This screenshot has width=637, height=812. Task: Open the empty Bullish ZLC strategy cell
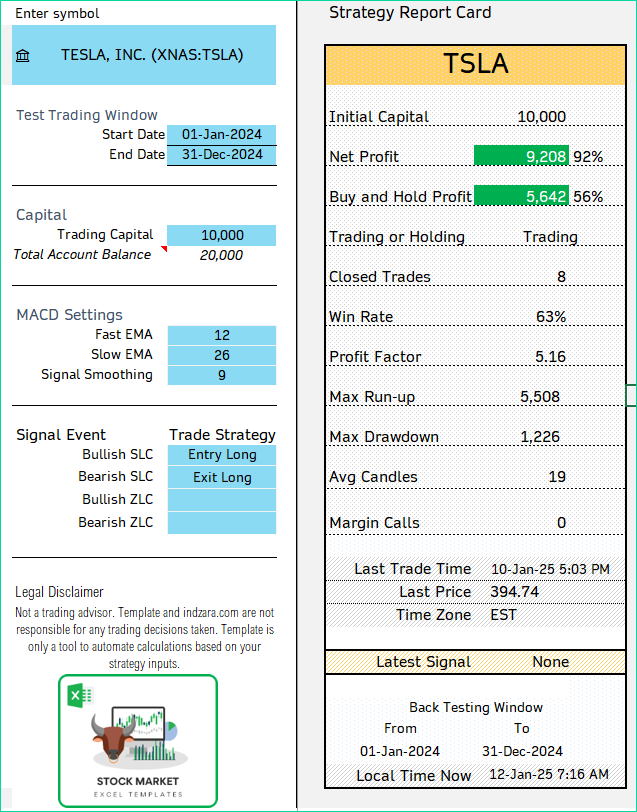tap(222, 500)
